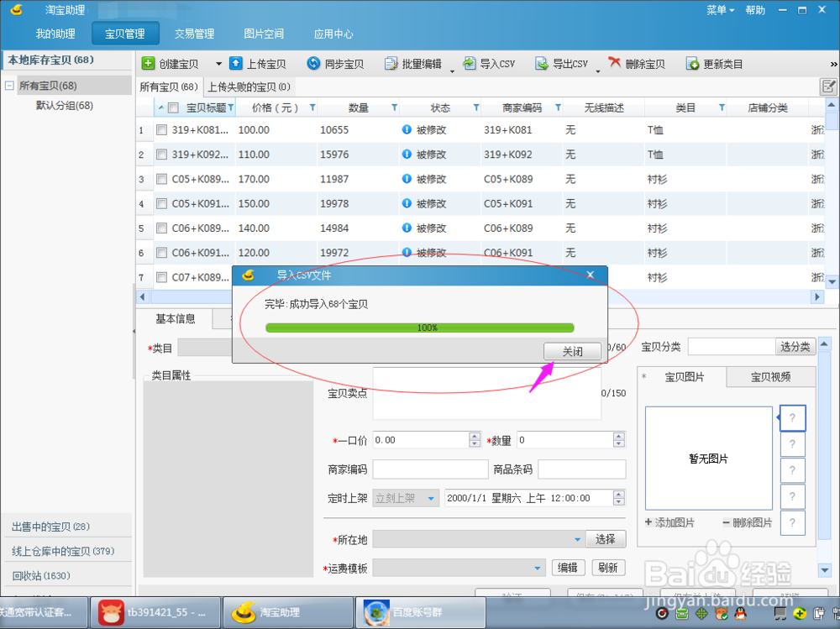Open the edit columns icon at table corner
The width and height of the screenshot is (840, 629).
828,86
